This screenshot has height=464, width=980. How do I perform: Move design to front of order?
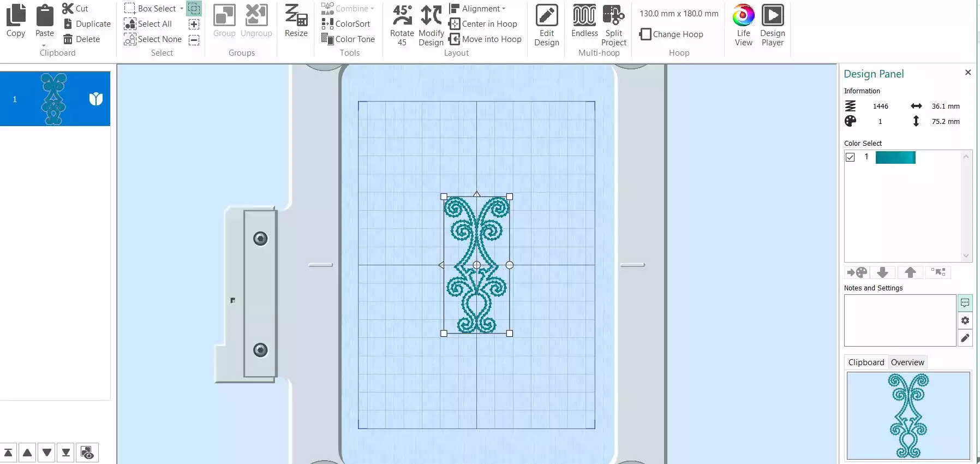[x=8, y=453]
